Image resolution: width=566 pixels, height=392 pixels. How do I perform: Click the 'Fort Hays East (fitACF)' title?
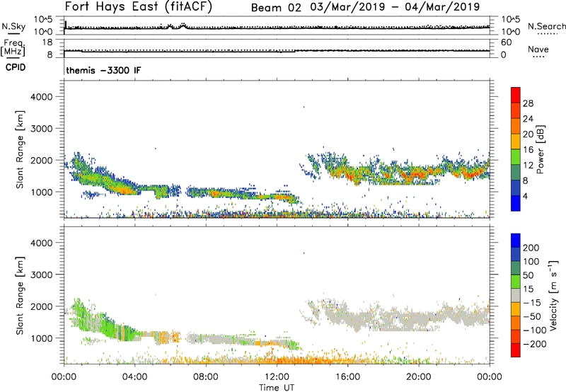pos(139,7)
